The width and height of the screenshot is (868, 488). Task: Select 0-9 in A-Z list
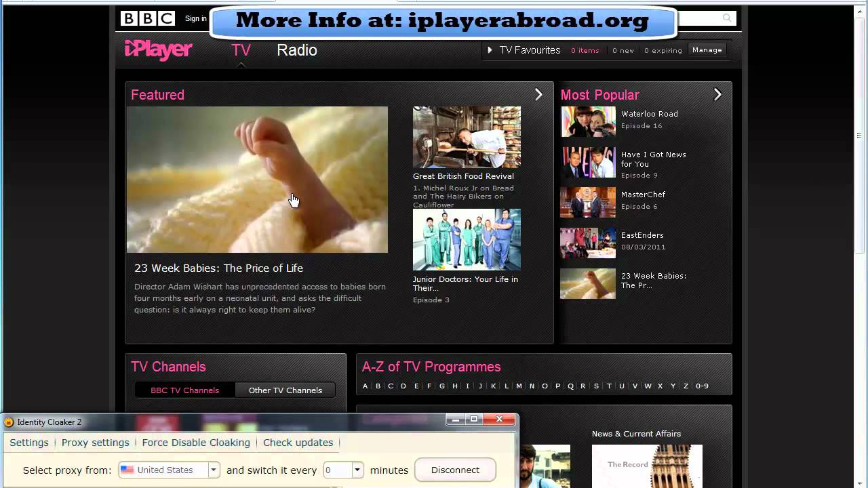click(702, 386)
